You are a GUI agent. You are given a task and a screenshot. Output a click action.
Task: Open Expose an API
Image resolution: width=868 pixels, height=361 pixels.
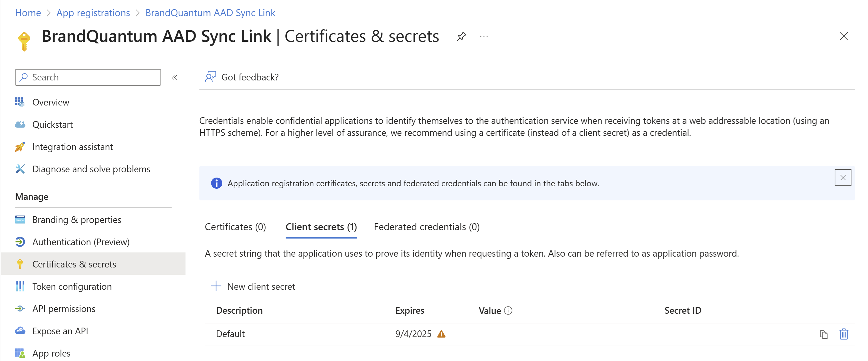pyautogui.click(x=60, y=331)
